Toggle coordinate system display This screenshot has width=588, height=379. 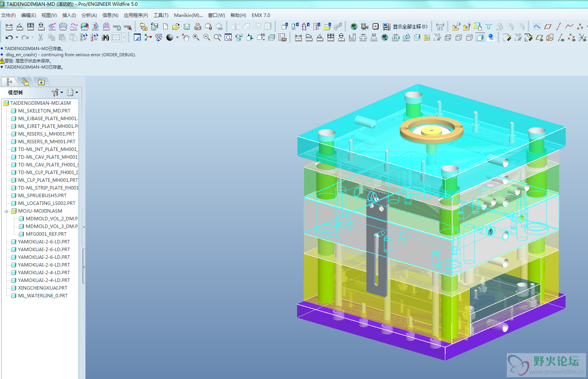pyautogui.click(x=582, y=37)
